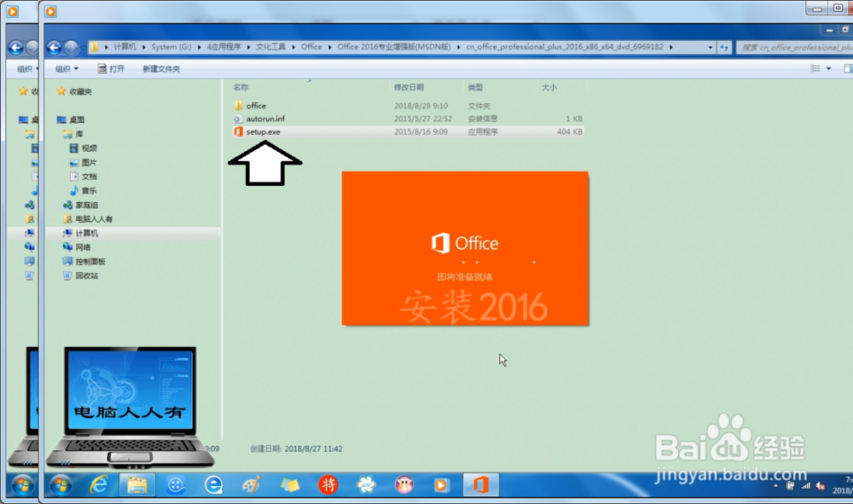Open the blue e browser on taskbar
Viewport: 853px width, 504px height.
coord(213,485)
